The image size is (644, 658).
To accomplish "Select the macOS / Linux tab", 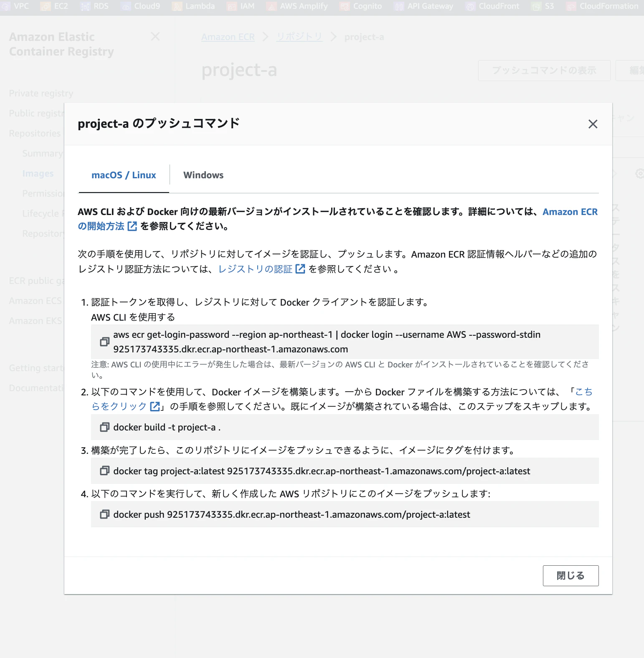I will tap(124, 175).
